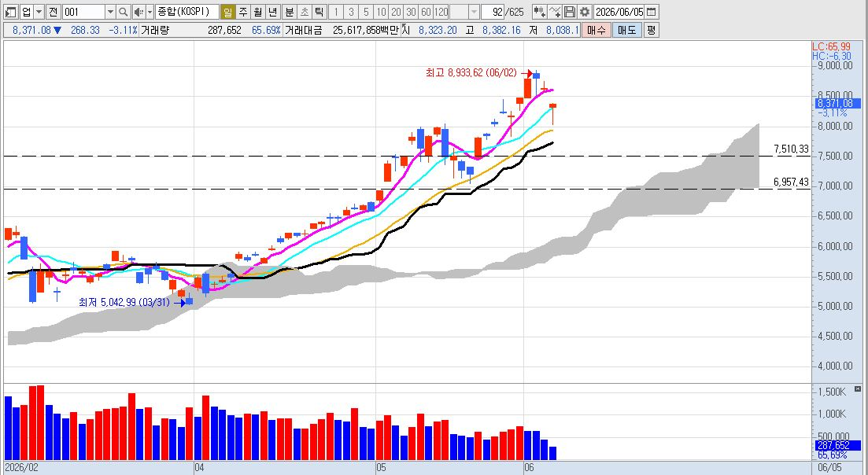
Task: Open index search with magnifier icon
Action: coord(124,12)
